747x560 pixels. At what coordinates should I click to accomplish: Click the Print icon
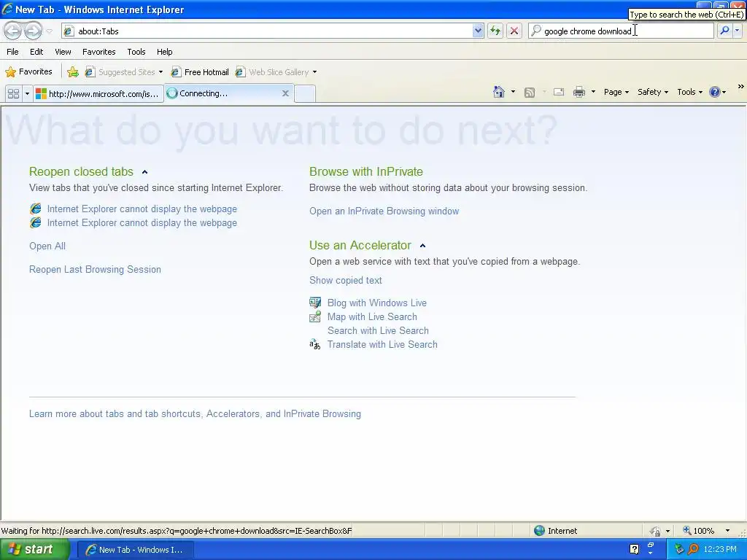[578, 92]
